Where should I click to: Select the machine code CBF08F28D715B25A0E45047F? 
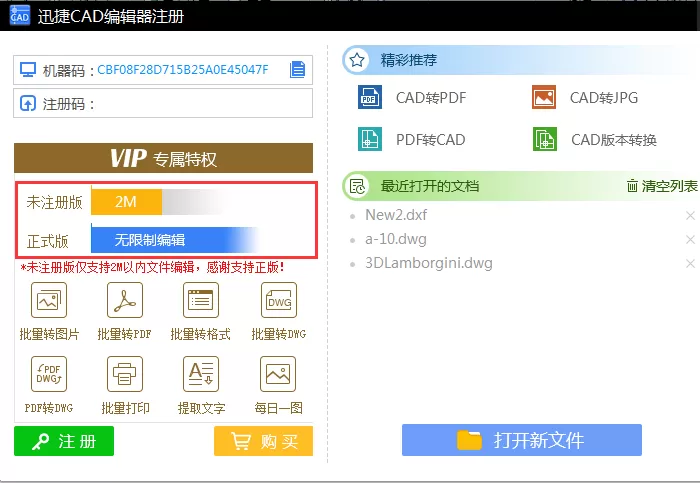(x=183, y=70)
